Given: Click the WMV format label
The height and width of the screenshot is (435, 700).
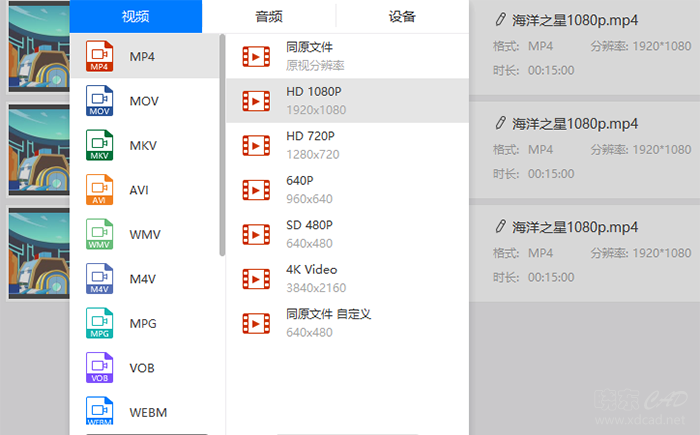Looking at the screenshot, I should (x=145, y=234).
